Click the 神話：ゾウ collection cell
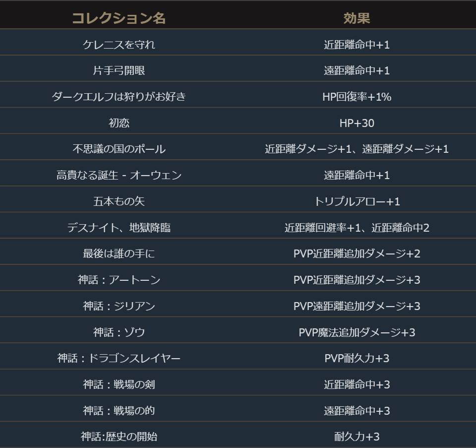 (x=119, y=332)
